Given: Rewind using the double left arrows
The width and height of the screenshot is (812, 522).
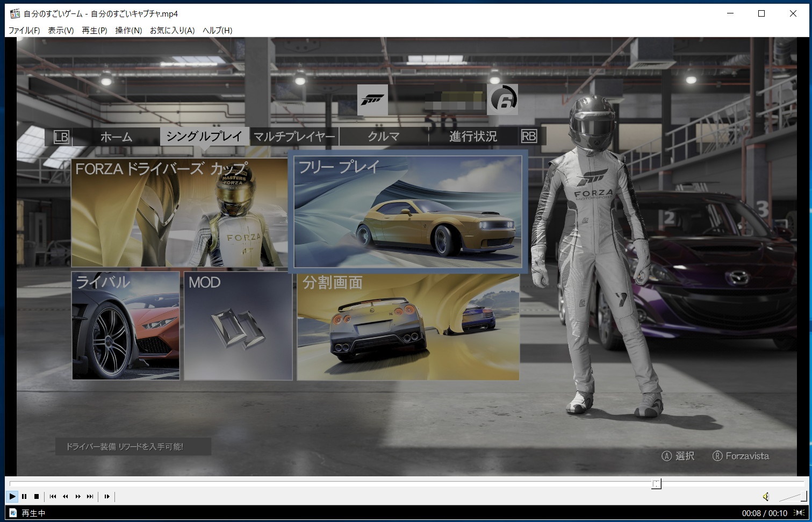Looking at the screenshot, I should click(x=65, y=496).
